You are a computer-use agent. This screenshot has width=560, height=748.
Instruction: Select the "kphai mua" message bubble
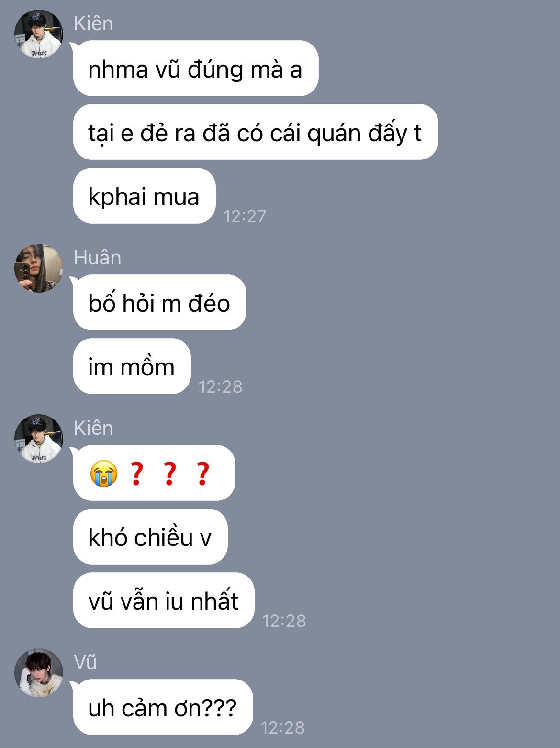point(145,196)
